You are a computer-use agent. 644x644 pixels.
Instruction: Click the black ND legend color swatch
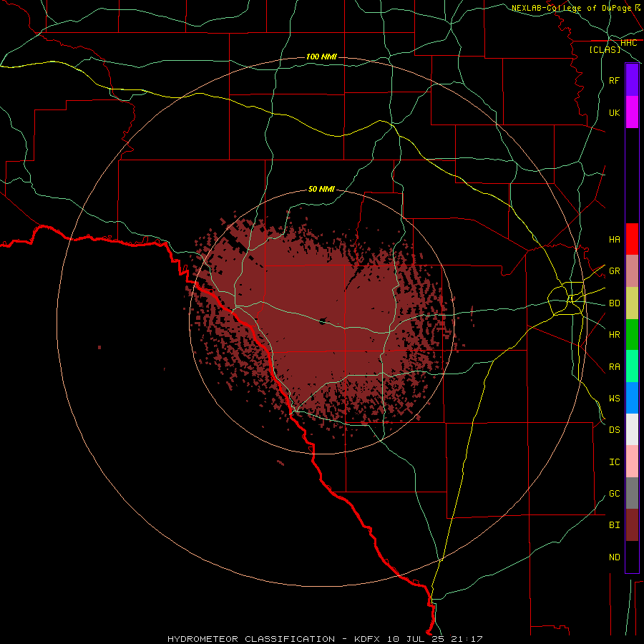pos(632,557)
